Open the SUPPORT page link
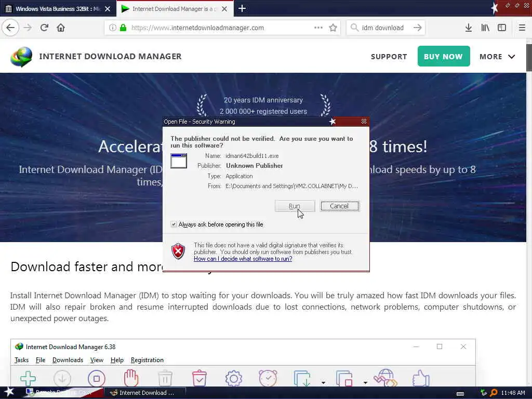 (389, 57)
